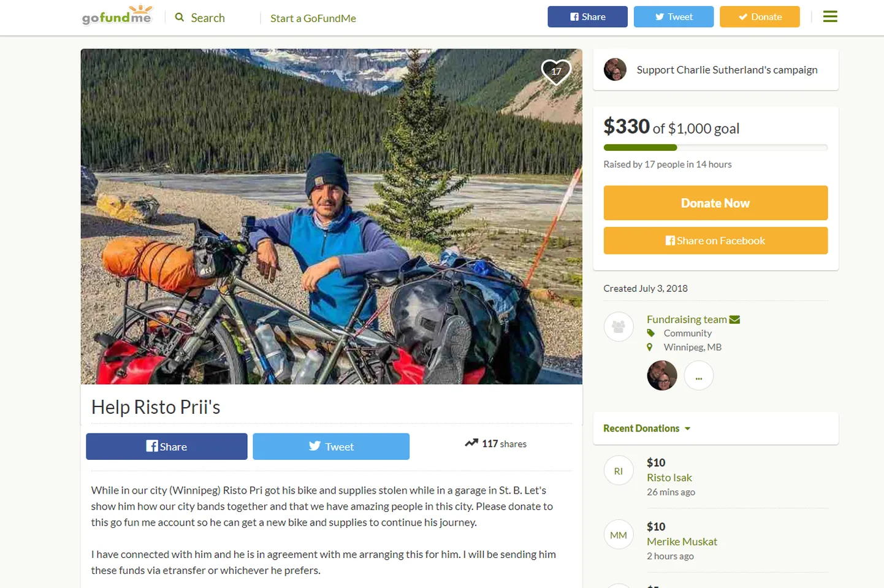Open donor Risto Isak's name link
The width and height of the screenshot is (884, 588).
(669, 478)
